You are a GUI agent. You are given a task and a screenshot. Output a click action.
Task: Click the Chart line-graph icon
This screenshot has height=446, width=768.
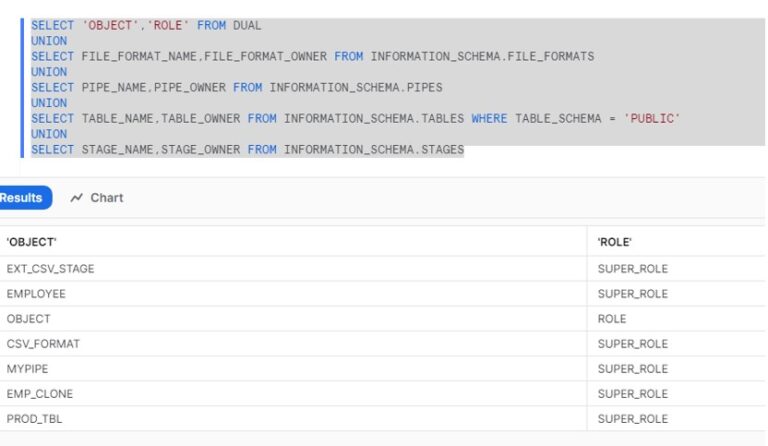coord(77,198)
